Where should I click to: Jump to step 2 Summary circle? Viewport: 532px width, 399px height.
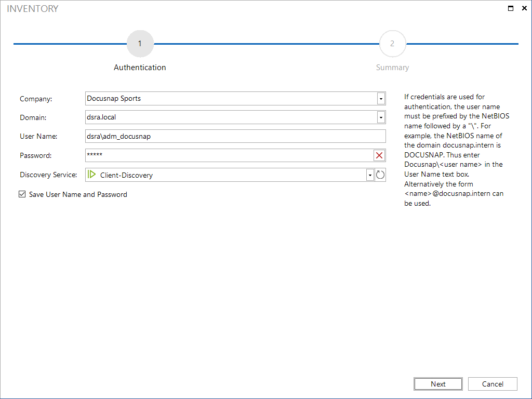point(393,44)
